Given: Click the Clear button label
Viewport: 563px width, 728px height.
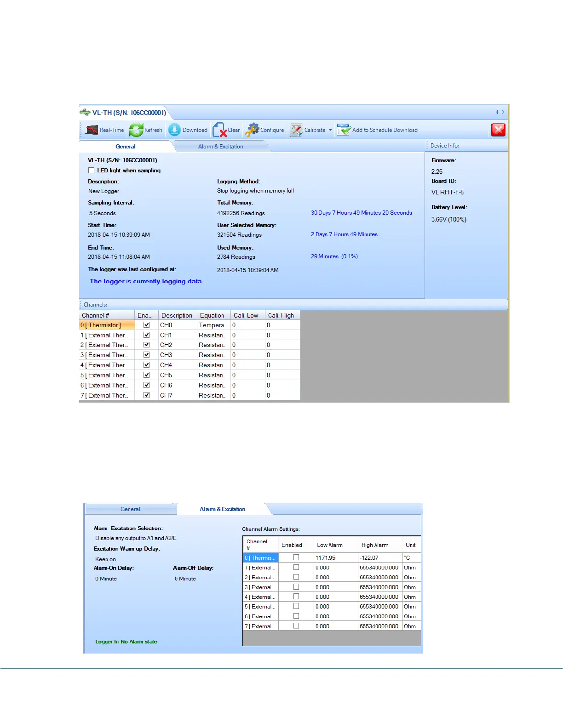Looking at the screenshot, I should tap(234, 130).
